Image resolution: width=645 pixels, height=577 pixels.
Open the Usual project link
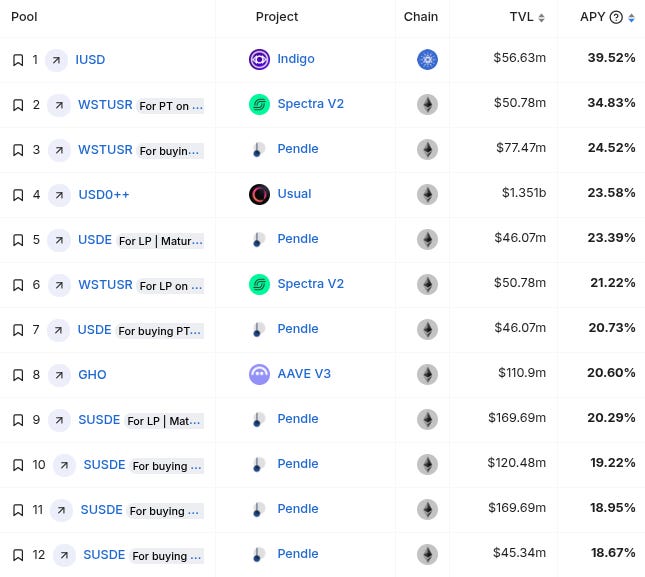click(294, 194)
